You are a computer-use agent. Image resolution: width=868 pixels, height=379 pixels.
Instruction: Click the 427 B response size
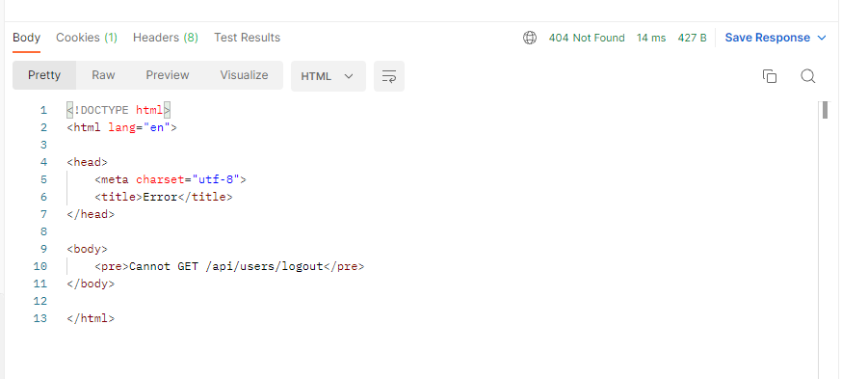[692, 38]
